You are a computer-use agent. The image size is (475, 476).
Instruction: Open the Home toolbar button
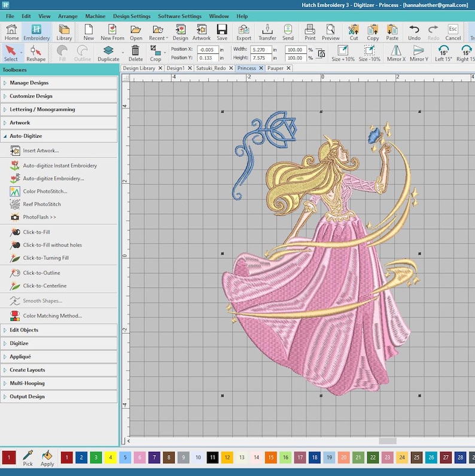click(x=11, y=32)
